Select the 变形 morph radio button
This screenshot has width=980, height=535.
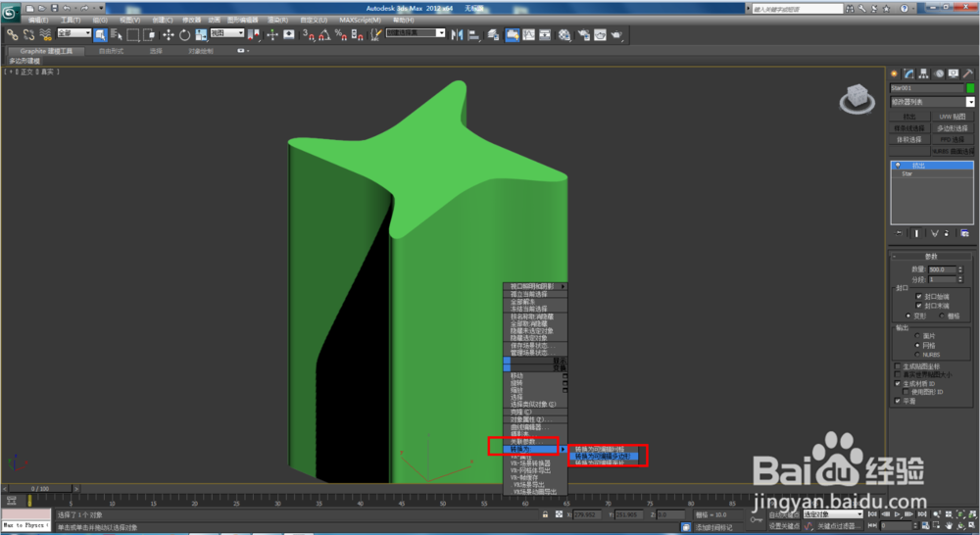pos(908,316)
